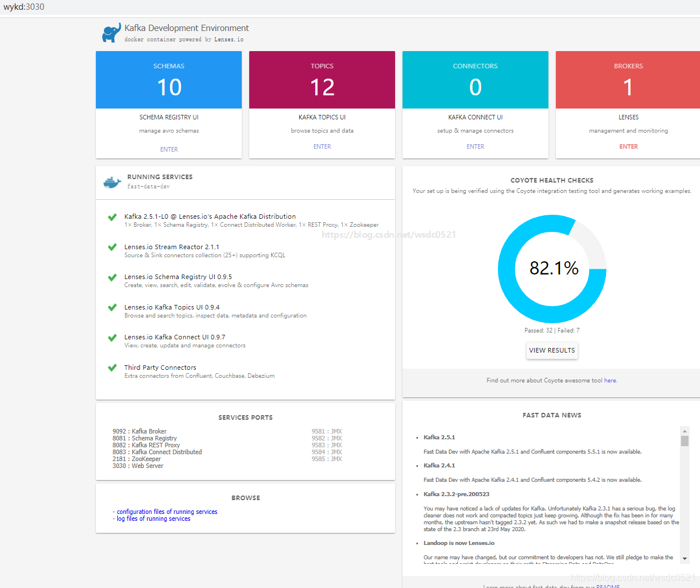Click the 'KAFKA TOPICS UI' label
This screenshot has height=588, width=700.
pos(322,117)
